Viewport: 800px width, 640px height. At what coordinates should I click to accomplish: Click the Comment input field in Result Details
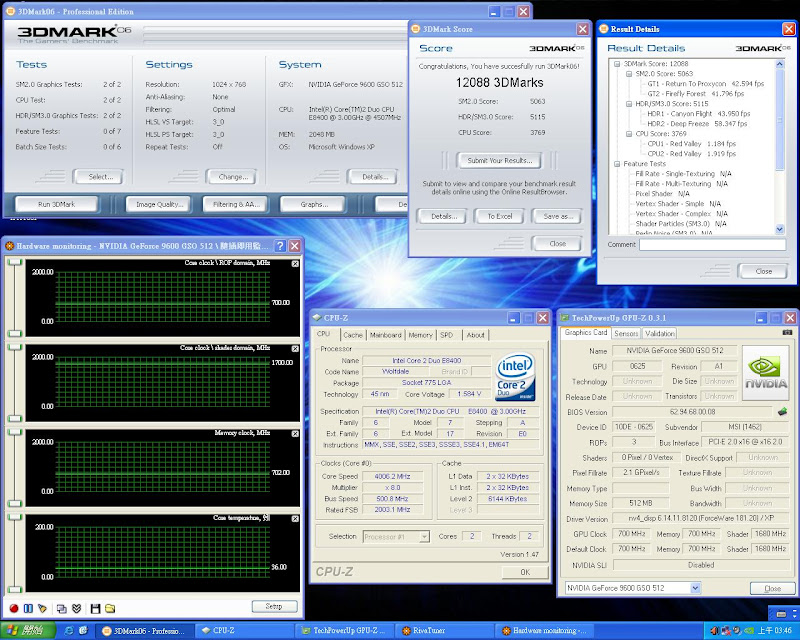pyautogui.click(x=712, y=244)
